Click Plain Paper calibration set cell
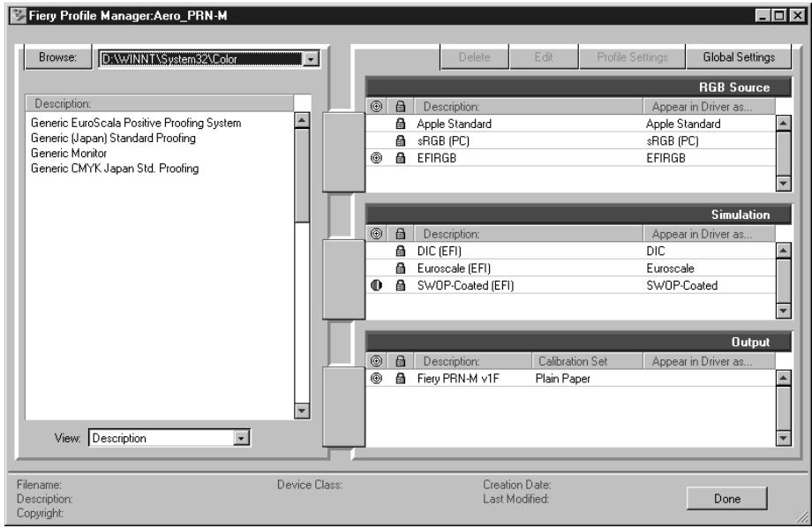The image size is (812, 528). pos(563,379)
